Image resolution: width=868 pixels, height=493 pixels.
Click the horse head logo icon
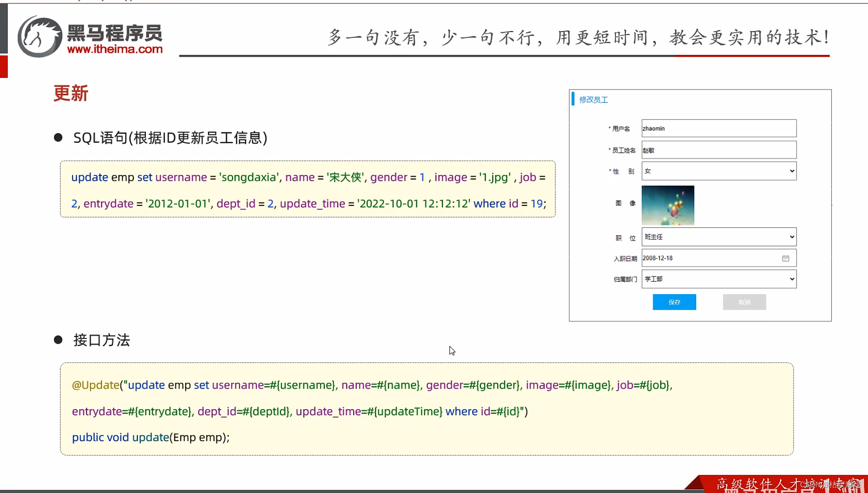(x=40, y=37)
